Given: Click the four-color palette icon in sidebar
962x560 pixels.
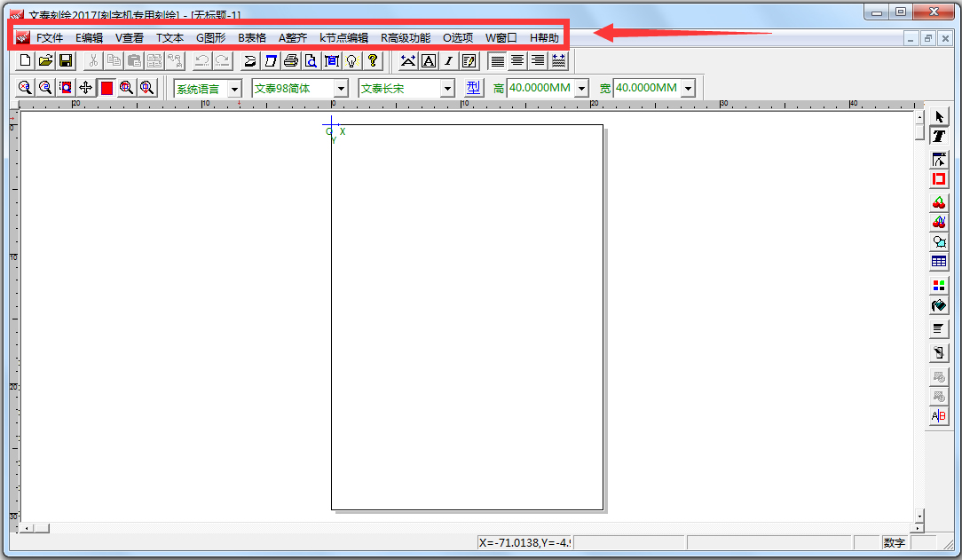Looking at the screenshot, I should coord(939,285).
